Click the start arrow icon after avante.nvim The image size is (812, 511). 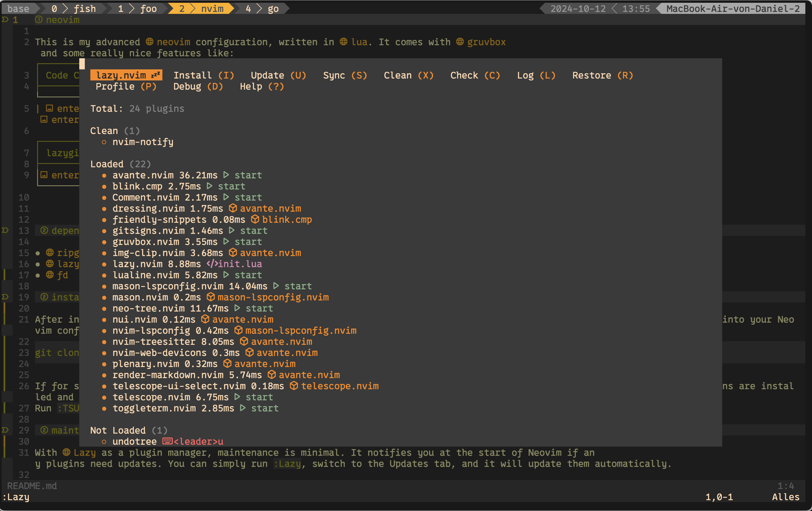pos(226,175)
